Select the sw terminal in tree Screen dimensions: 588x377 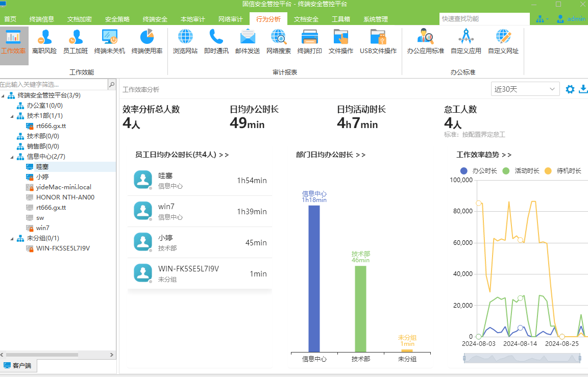point(40,218)
